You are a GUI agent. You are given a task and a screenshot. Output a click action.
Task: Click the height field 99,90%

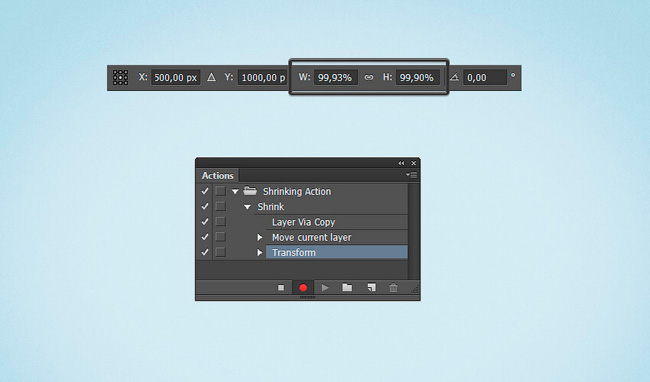[x=417, y=77]
